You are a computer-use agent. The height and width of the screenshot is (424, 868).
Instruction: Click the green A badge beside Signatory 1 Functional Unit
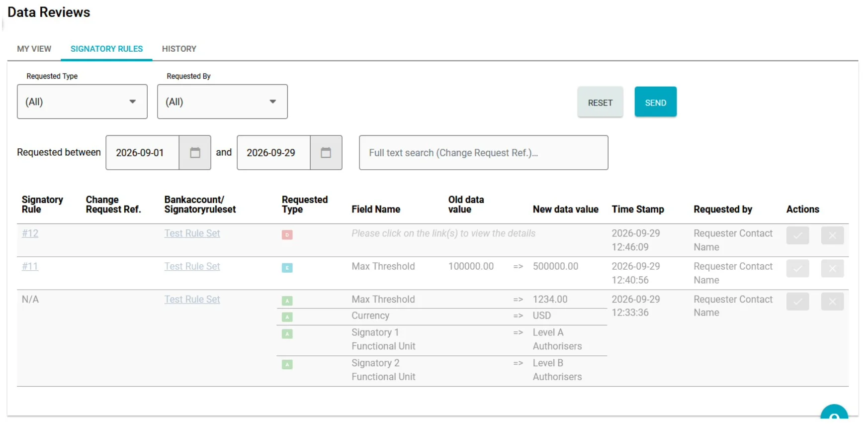pos(287,334)
